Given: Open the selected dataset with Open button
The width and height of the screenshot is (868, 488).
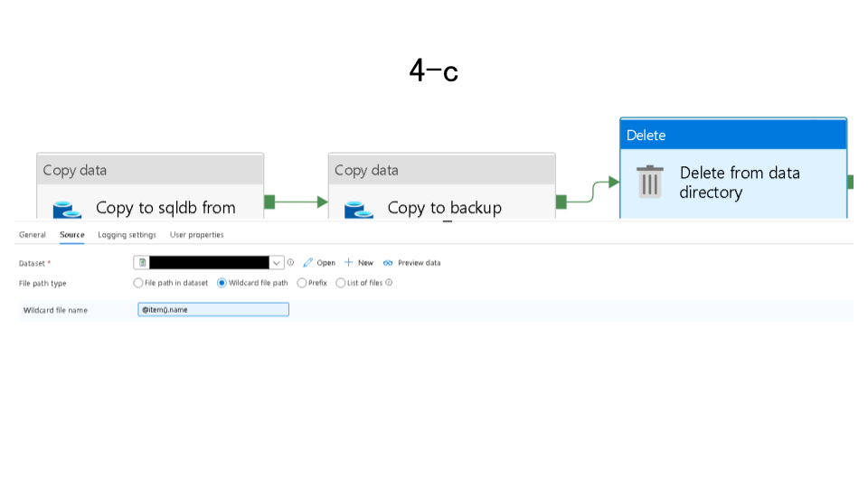Looking at the screenshot, I should pyautogui.click(x=319, y=263).
